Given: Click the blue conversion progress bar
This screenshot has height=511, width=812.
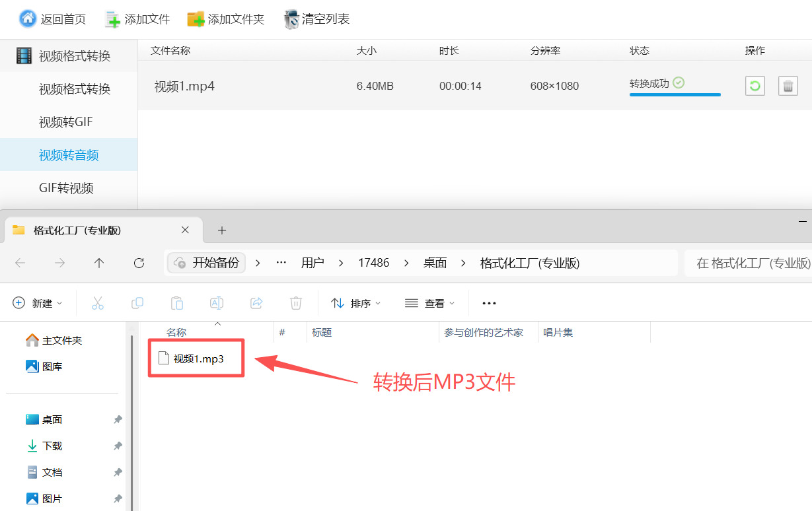Looking at the screenshot, I should (675, 94).
